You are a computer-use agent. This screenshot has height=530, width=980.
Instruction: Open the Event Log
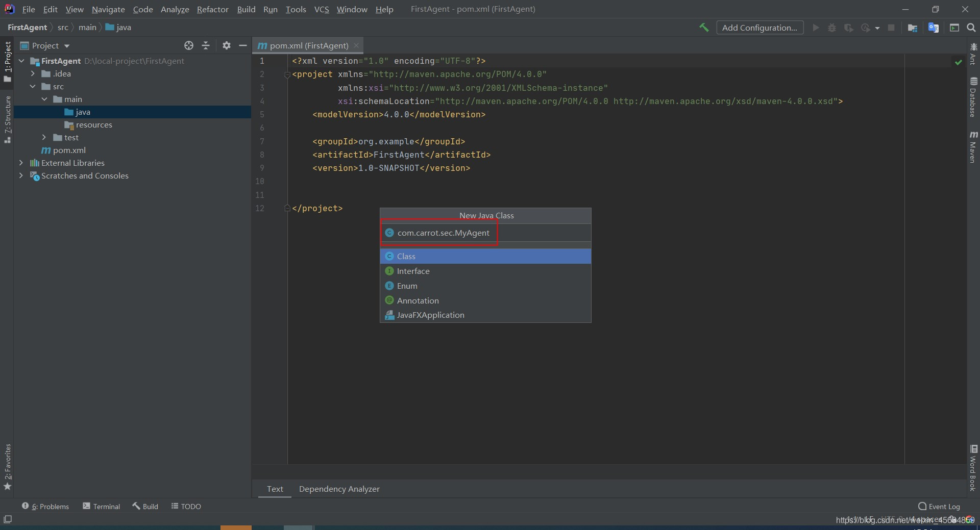click(x=939, y=506)
